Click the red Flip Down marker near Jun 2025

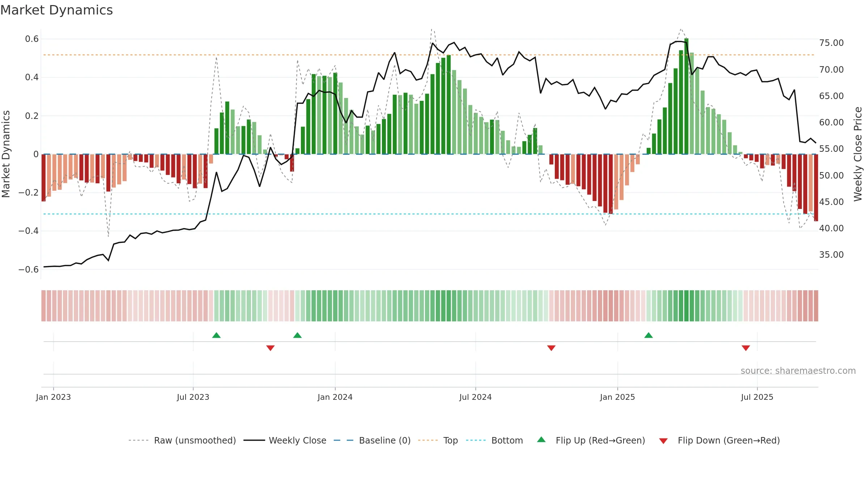746,348
